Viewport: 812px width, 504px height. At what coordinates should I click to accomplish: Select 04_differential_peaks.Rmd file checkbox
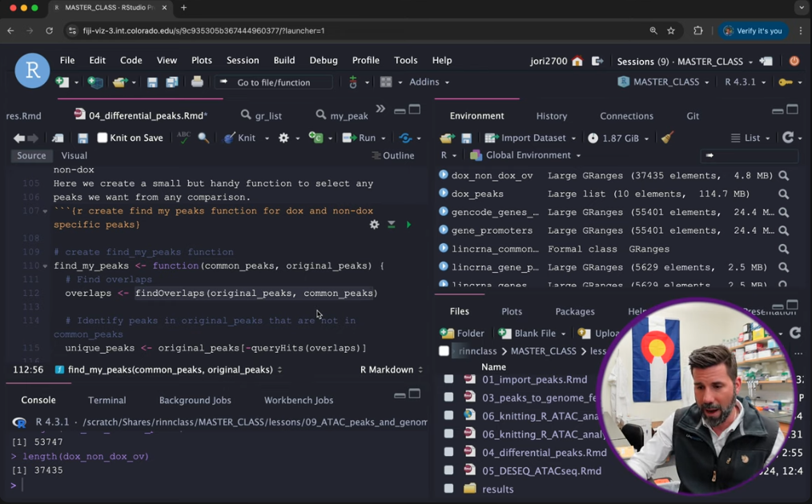click(x=448, y=452)
